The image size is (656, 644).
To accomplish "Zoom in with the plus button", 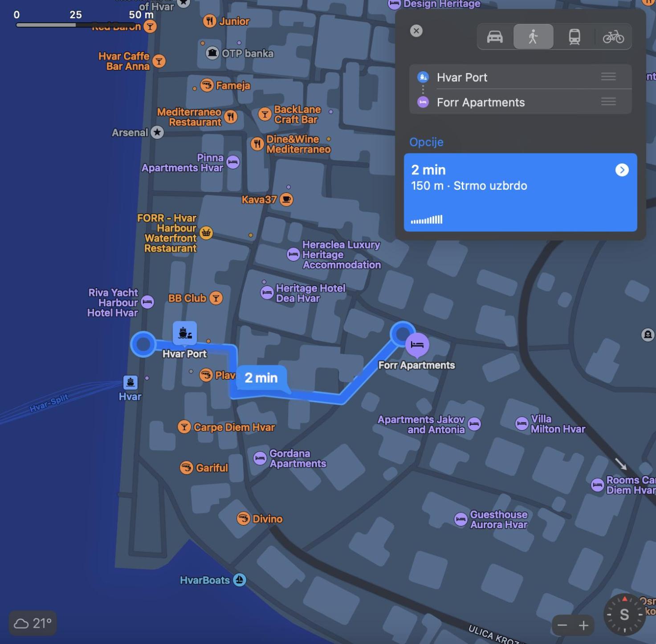I will (x=583, y=625).
